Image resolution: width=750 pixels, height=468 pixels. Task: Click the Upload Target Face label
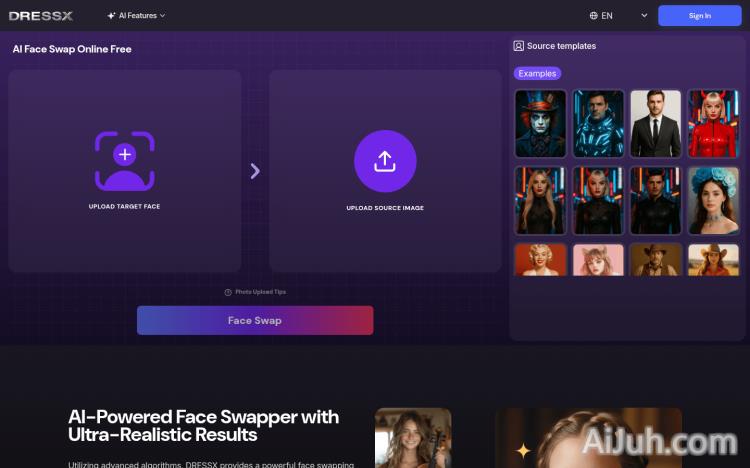click(x=124, y=207)
